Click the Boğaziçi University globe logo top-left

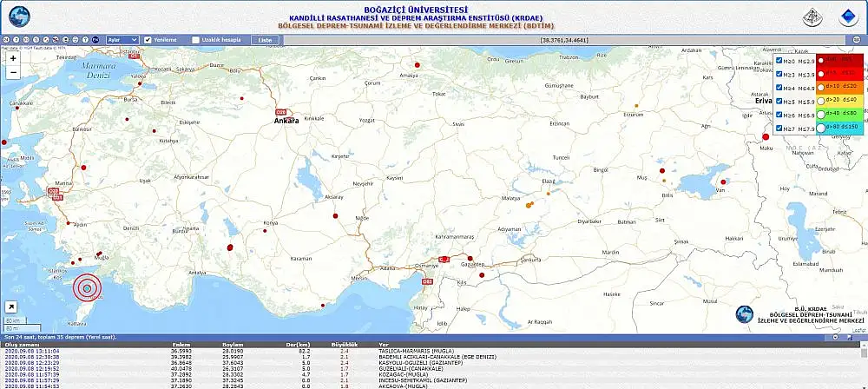coord(19,16)
